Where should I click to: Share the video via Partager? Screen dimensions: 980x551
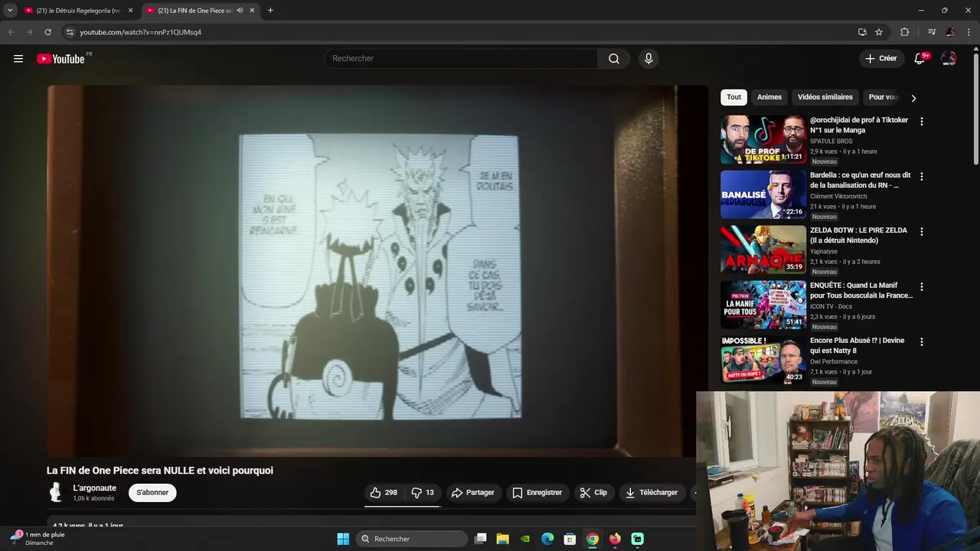coord(472,493)
